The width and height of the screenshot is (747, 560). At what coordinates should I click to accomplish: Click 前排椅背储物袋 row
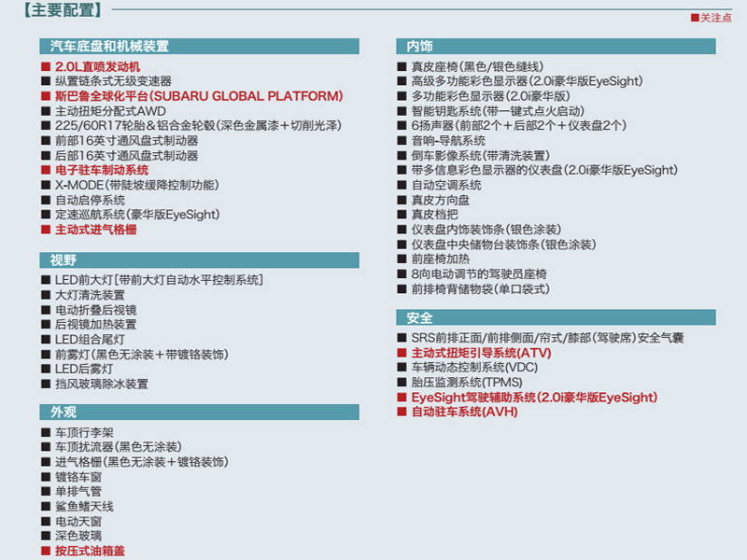473,289
